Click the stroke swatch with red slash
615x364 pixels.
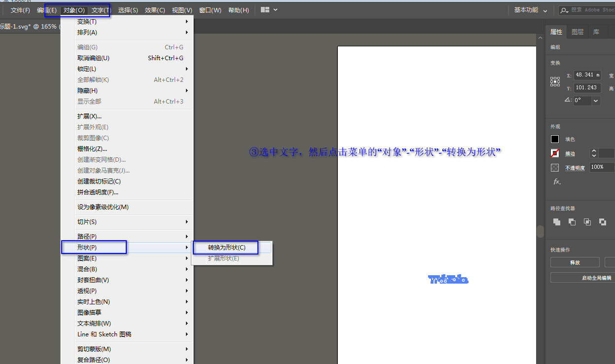tap(555, 153)
